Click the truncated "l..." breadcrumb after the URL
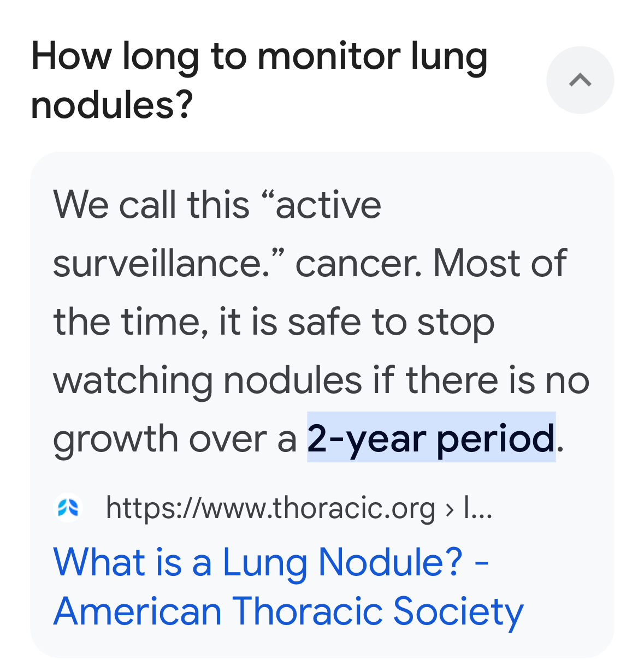Image resolution: width=644 pixels, height=672 pixels. click(x=478, y=508)
